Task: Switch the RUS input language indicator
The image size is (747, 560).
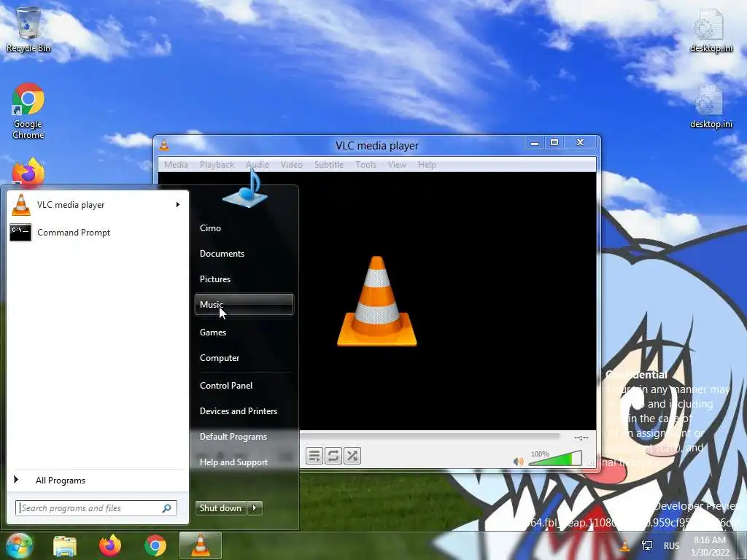Action: 671,545
